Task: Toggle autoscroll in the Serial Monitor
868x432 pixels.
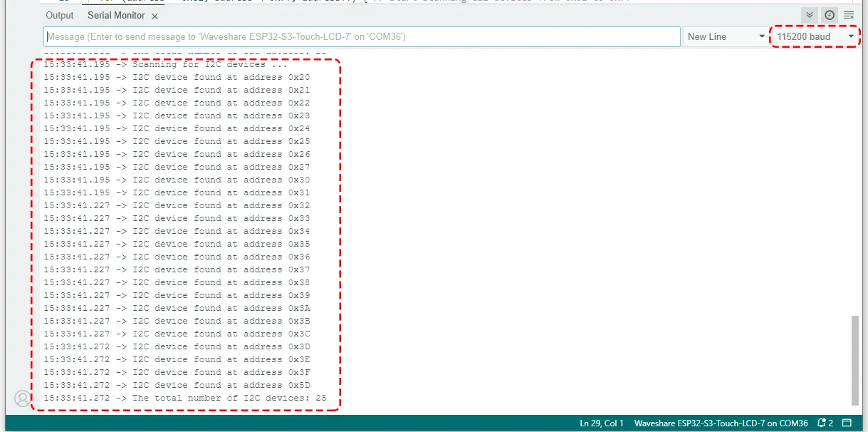Action: [x=810, y=15]
